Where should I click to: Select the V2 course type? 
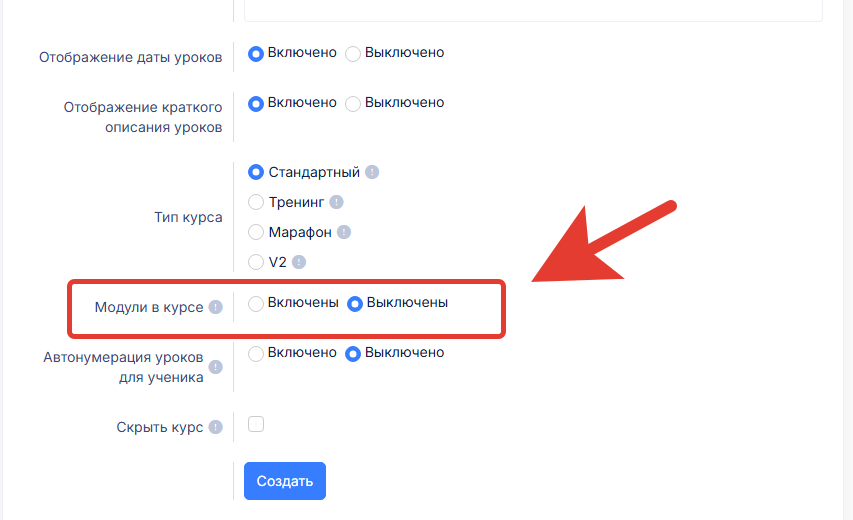click(256, 262)
